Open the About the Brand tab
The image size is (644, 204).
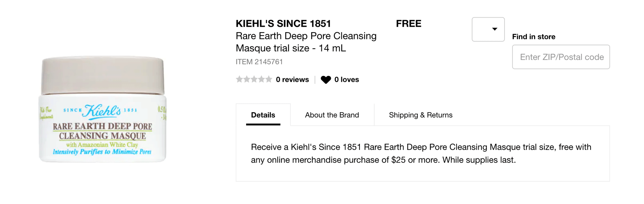332,115
